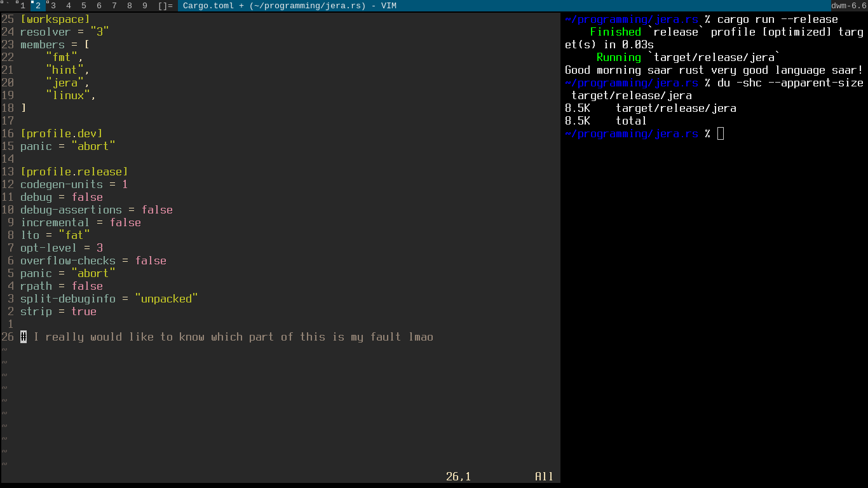Click the dwm-6.6 status text

[x=849, y=6]
